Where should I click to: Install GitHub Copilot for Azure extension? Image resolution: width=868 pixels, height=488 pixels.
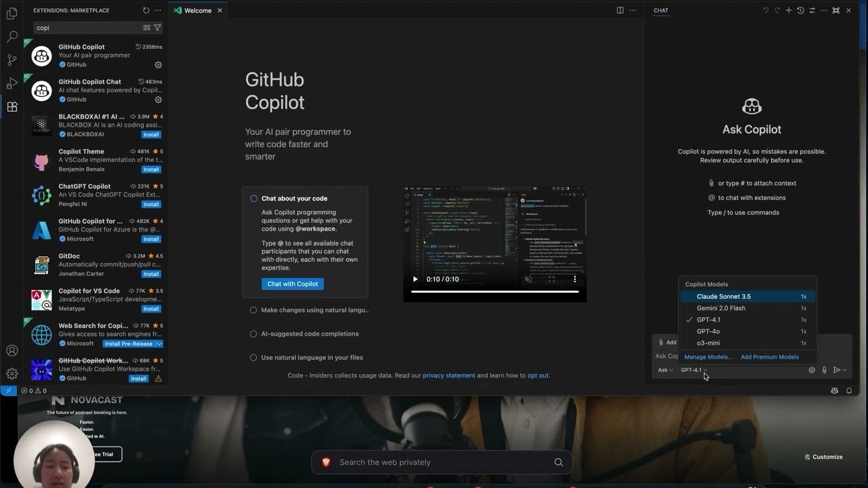pos(151,239)
